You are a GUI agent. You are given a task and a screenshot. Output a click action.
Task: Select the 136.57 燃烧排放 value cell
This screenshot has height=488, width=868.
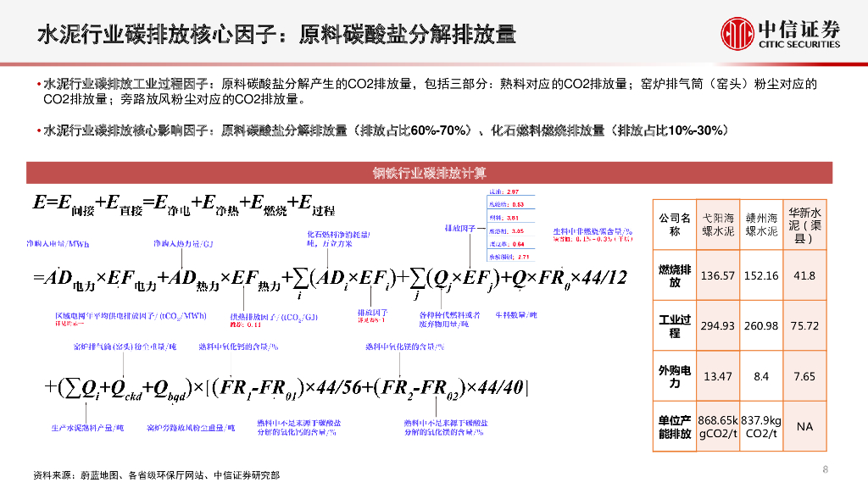pyautogui.click(x=718, y=274)
